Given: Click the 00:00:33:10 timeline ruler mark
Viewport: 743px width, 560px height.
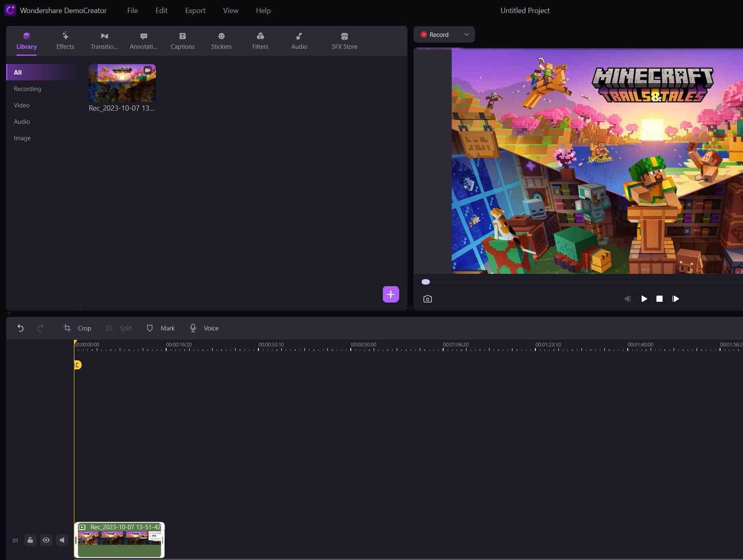Looking at the screenshot, I should pyautogui.click(x=271, y=345).
